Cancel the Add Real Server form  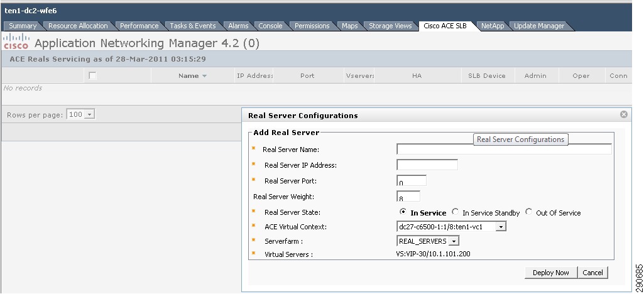tap(592, 273)
